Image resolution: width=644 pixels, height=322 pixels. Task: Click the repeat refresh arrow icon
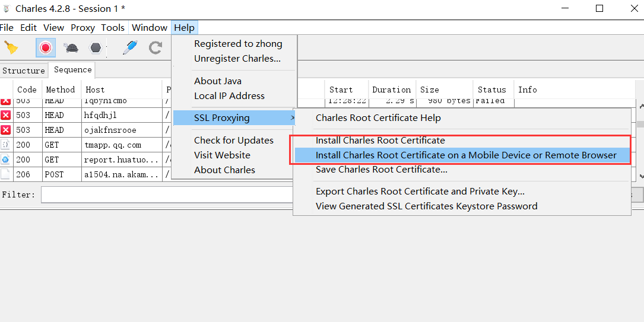156,48
